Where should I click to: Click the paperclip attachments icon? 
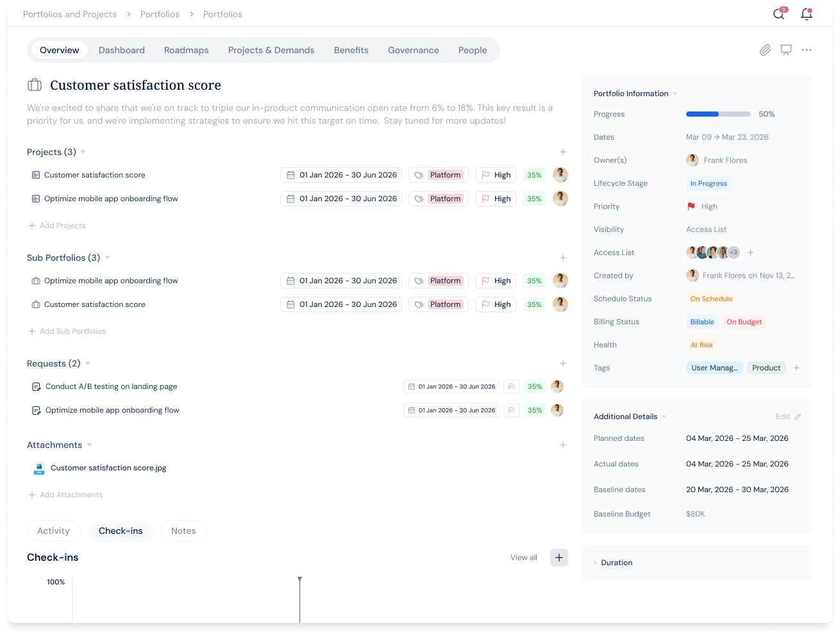(x=765, y=50)
